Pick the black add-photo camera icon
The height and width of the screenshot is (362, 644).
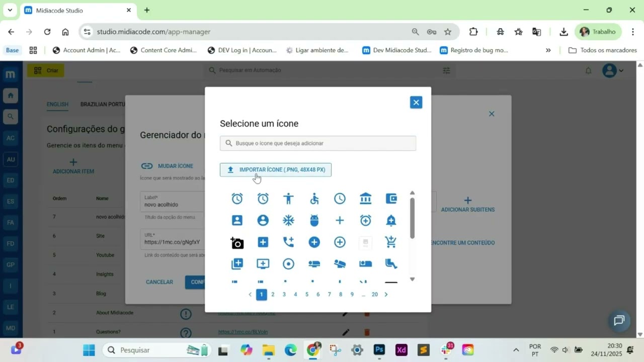point(237,243)
